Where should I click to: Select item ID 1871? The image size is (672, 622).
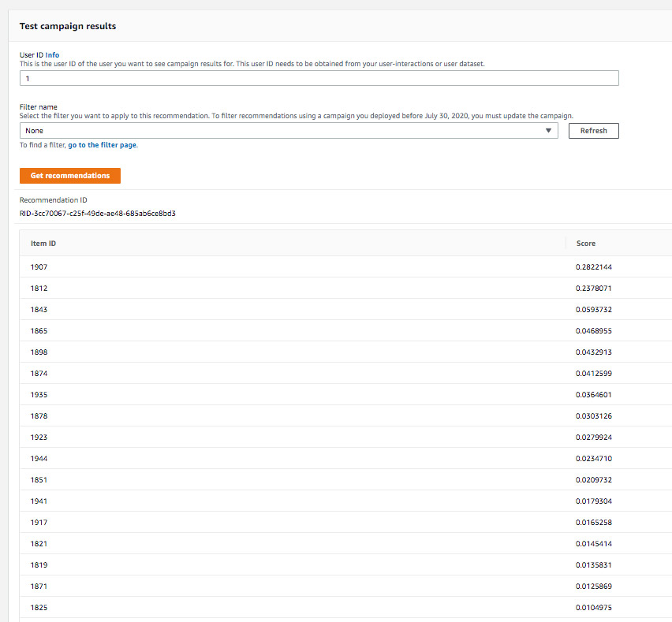pyautogui.click(x=39, y=586)
